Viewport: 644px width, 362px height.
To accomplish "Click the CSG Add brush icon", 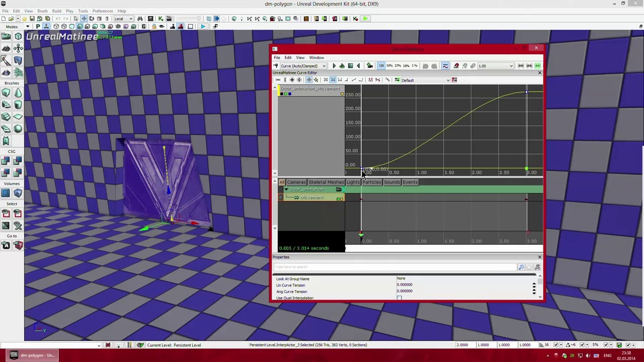I will point(6,161).
